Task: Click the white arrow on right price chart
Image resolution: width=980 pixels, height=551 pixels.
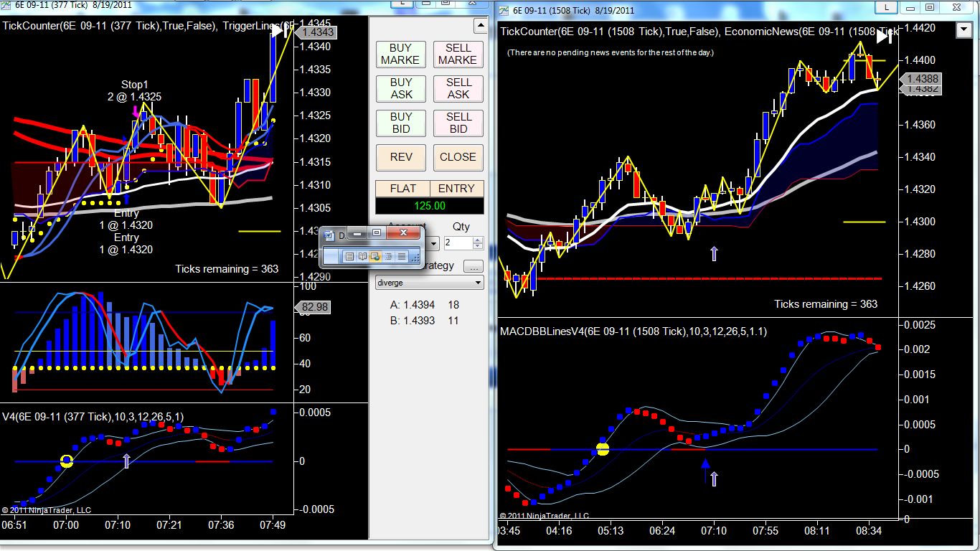Action: tap(713, 253)
